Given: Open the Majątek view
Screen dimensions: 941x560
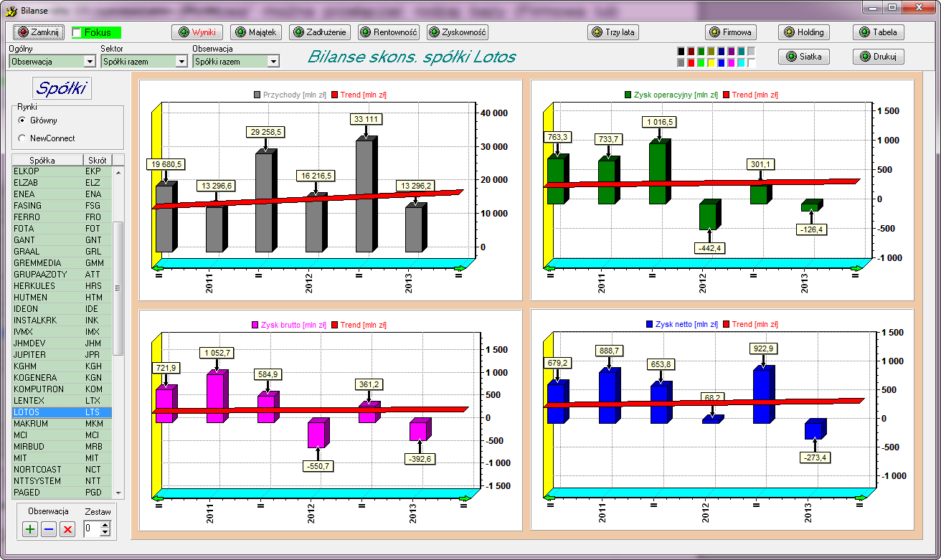Looking at the screenshot, I should [x=256, y=32].
